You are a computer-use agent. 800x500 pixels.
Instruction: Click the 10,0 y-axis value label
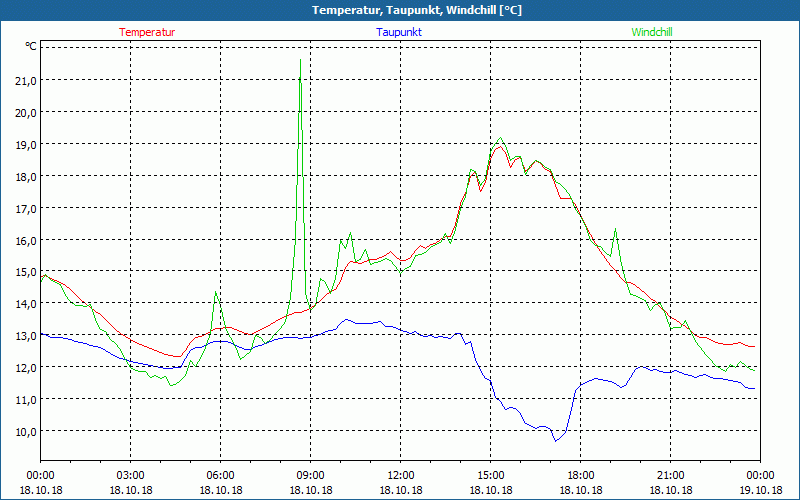coord(23,431)
